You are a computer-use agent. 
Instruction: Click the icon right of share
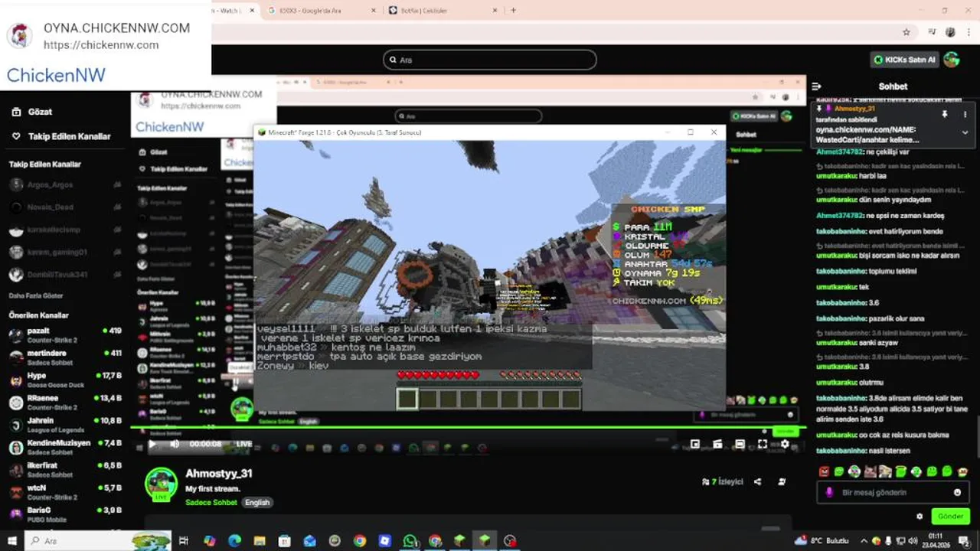point(782,482)
